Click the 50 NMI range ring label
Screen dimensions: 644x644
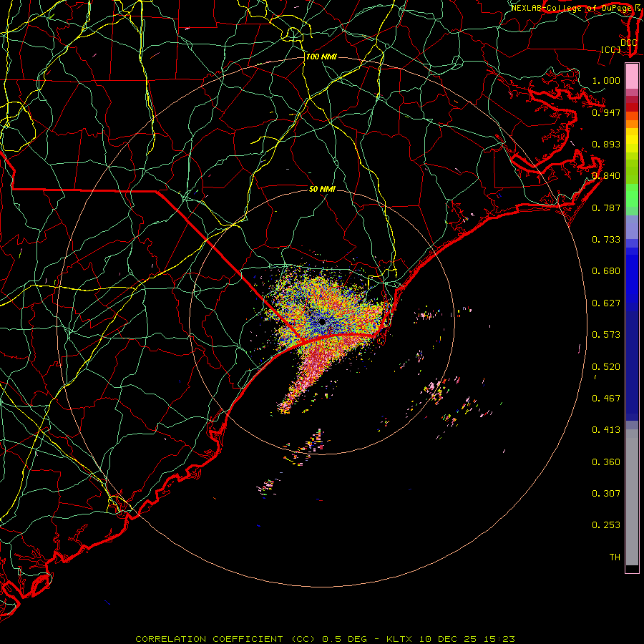click(x=322, y=190)
